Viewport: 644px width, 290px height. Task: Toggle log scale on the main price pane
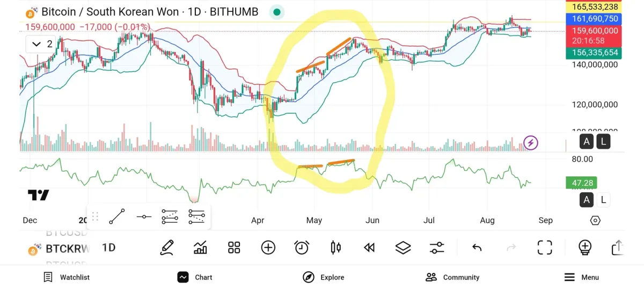603,142
